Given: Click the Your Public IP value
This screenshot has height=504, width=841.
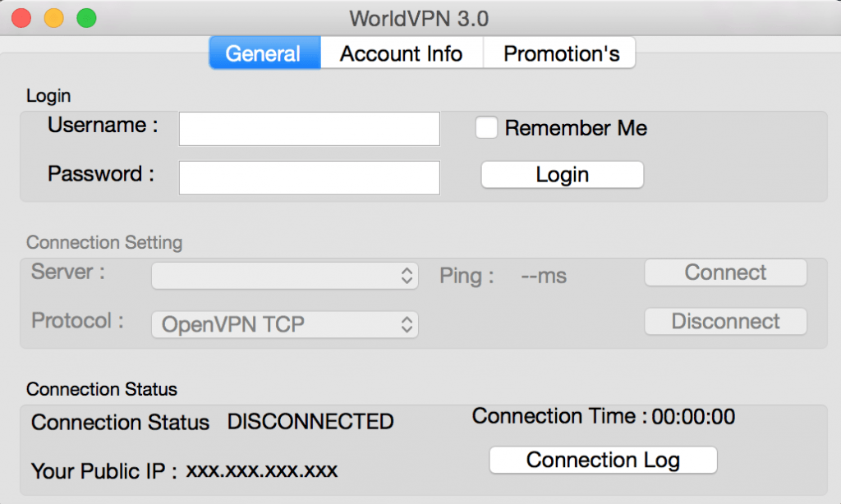Looking at the screenshot, I should [262, 470].
